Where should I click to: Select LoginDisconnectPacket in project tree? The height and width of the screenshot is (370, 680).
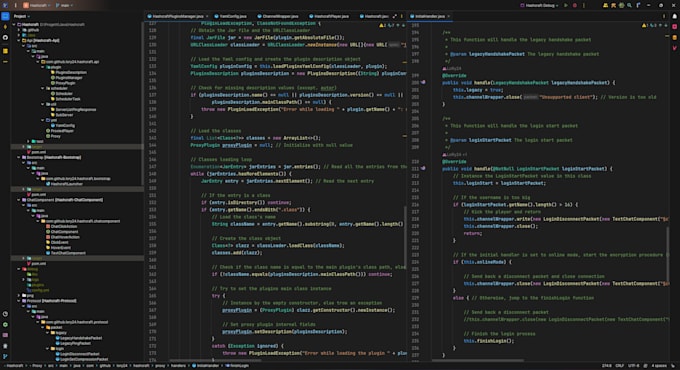point(77,354)
